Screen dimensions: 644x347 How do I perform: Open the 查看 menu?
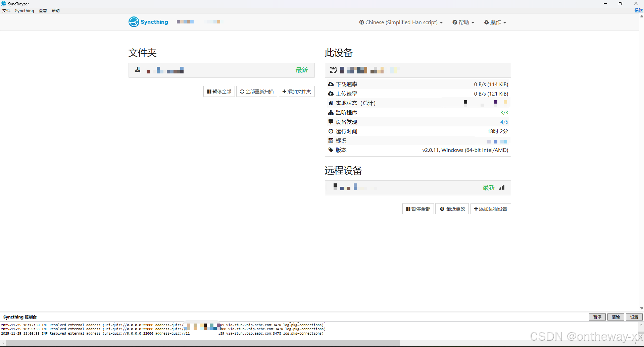point(43,10)
